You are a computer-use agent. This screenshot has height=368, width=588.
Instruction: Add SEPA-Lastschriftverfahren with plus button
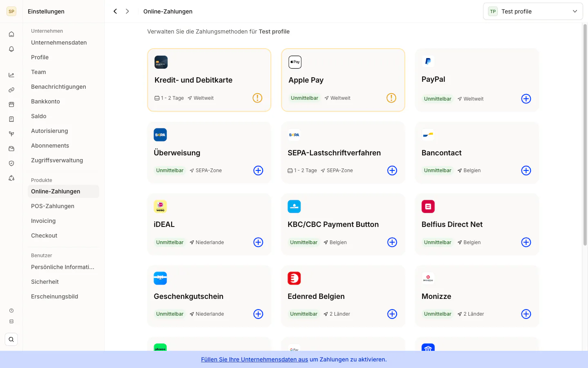coord(392,171)
